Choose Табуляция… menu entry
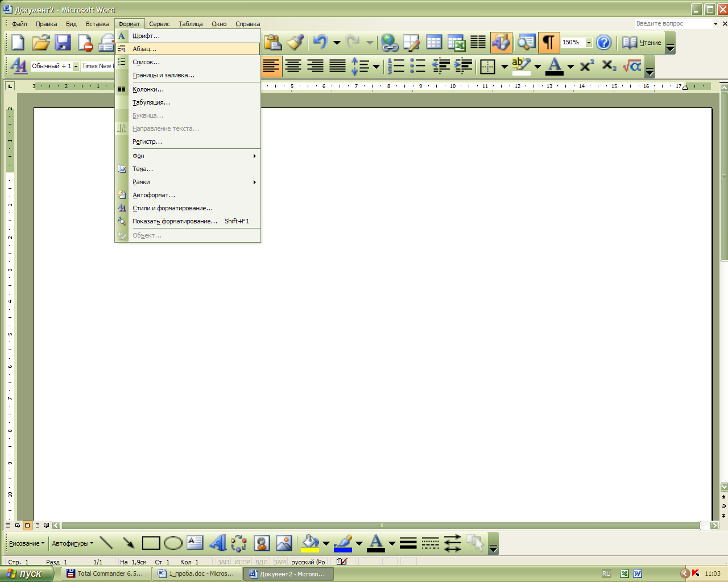This screenshot has width=728, height=582. [188, 102]
